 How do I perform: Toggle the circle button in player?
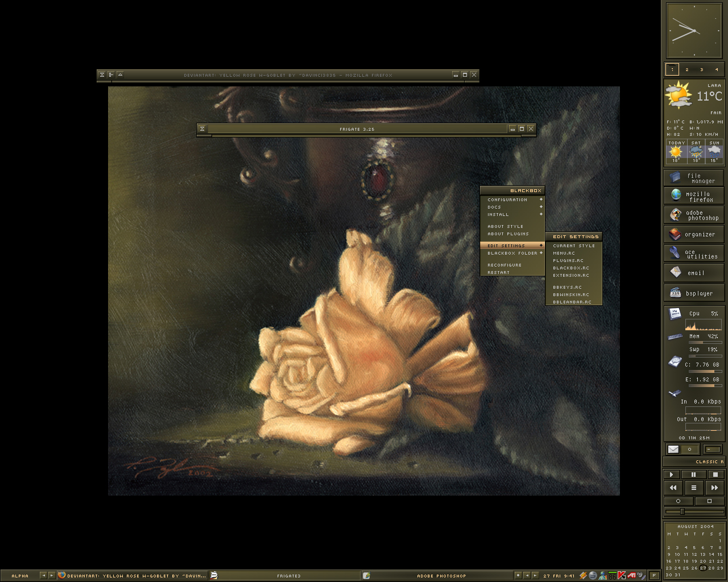click(678, 501)
